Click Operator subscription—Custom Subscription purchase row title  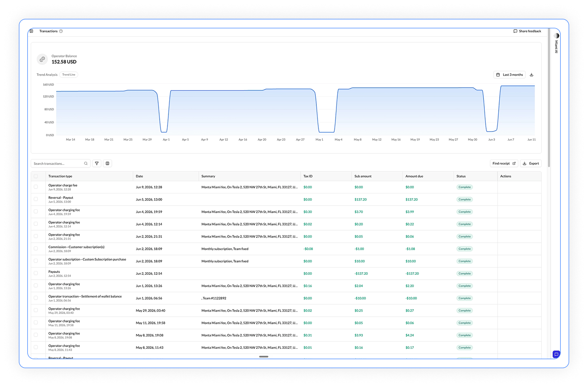click(x=87, y=259)
